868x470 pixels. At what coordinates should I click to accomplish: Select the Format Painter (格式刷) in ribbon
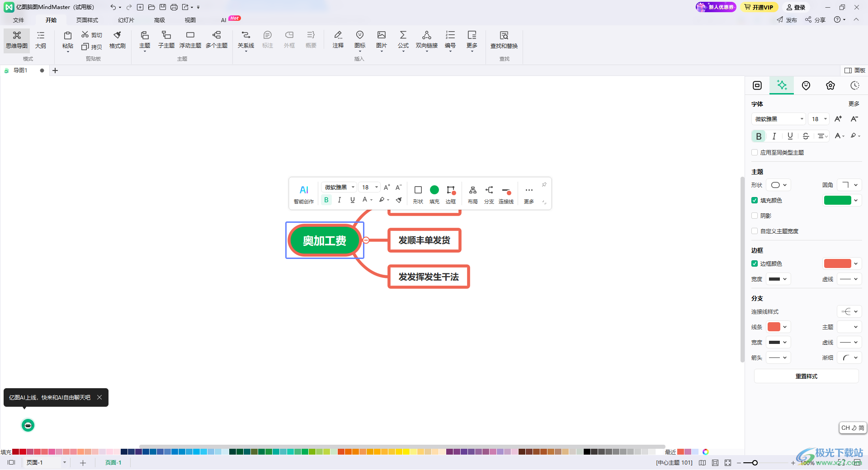coord(118,40)
